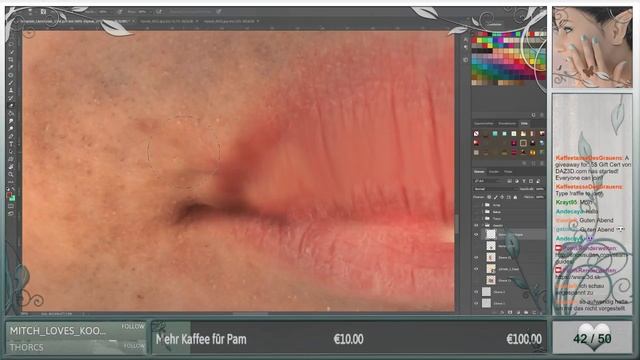Switch to the Eigenschaften panel tab

484,123
